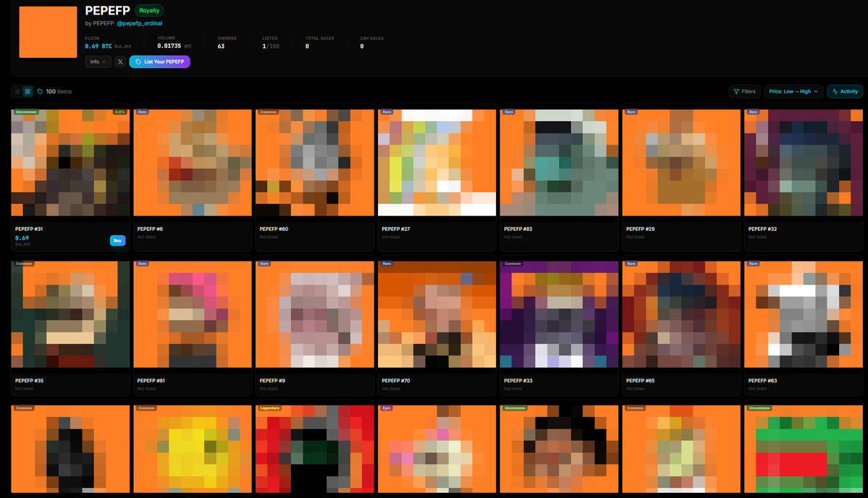Click the tag icon beside 100 items
This screenshot has height=498, width=868.
tap(40, 92)
